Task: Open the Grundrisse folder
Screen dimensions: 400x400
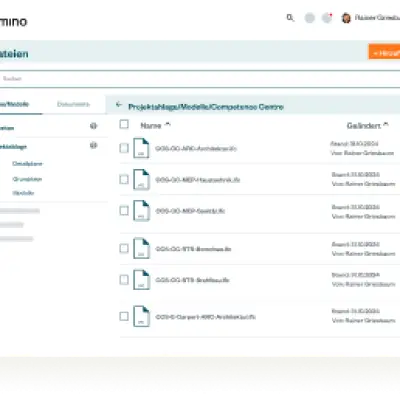Action: [27, 179]
